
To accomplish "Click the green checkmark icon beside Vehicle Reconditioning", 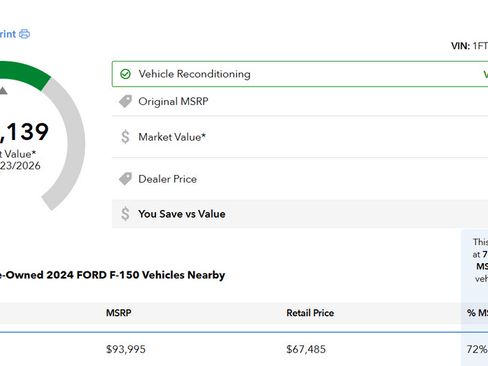I will [125, 74].
